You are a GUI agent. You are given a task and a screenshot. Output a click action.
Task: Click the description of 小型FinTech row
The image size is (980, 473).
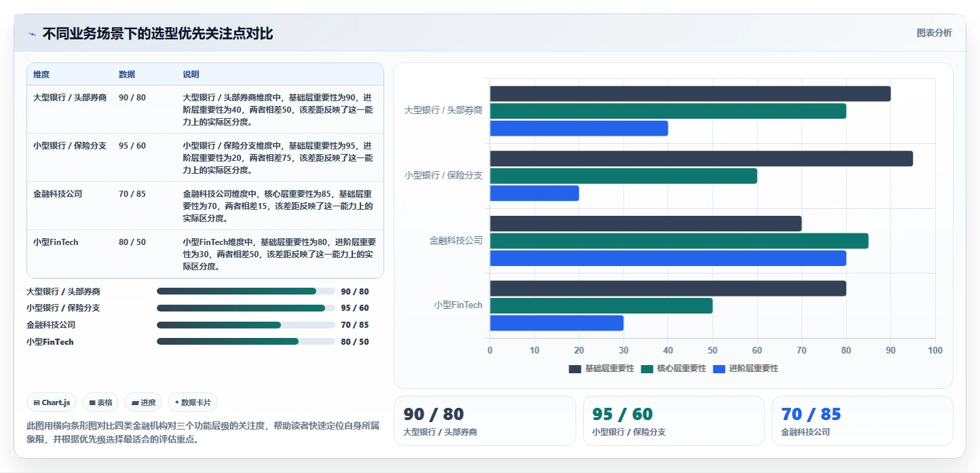279,254
